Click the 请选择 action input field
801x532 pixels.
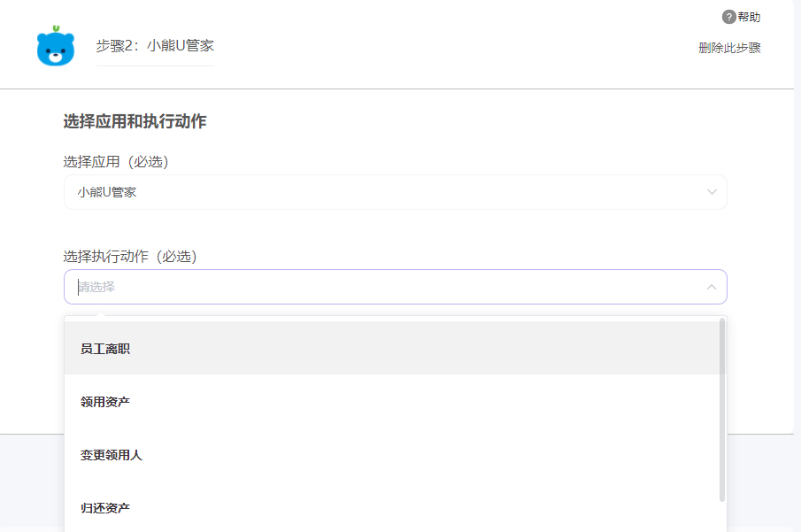[x=395, y=287]
